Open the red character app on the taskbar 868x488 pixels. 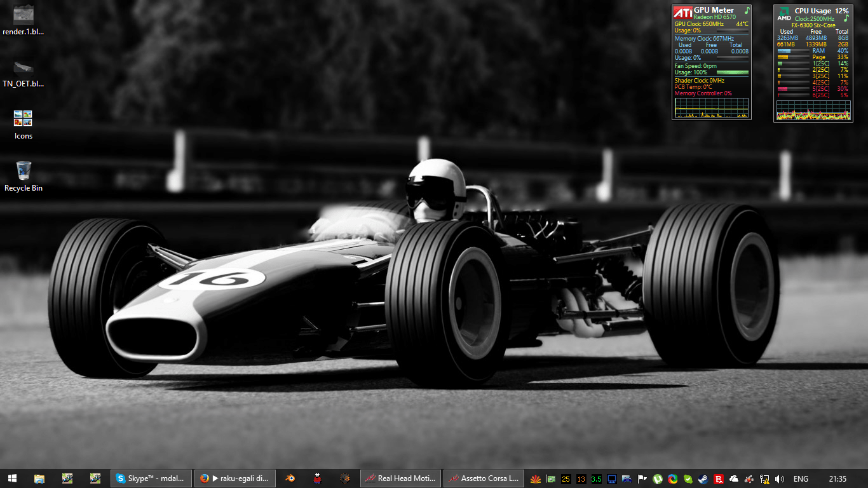(318, 478)
